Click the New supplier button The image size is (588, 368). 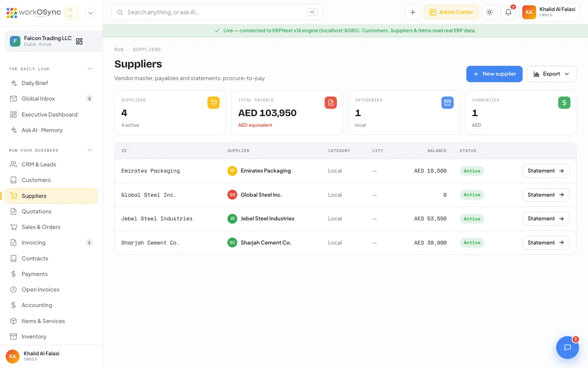(x=494, y=74)
